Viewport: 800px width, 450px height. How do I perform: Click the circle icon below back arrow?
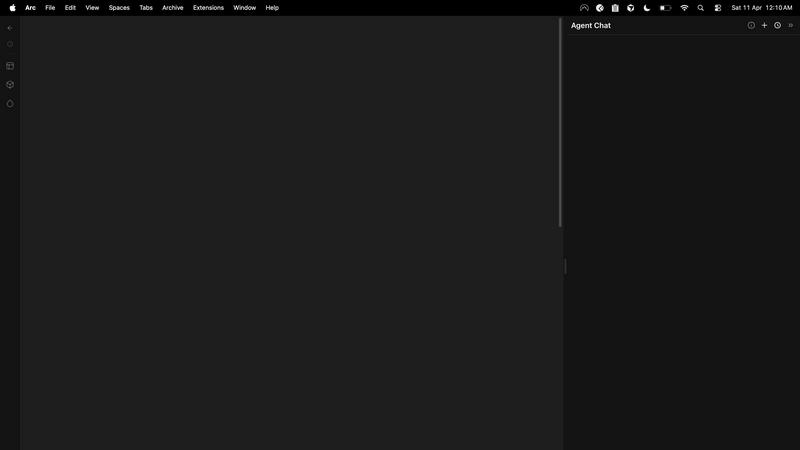[10, 44]
